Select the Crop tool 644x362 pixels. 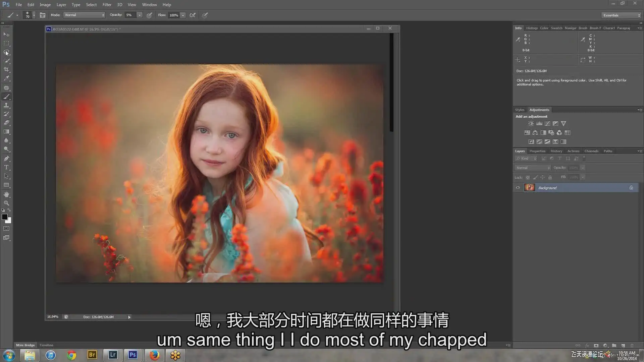pyautogui.click(x=6, y=69)
